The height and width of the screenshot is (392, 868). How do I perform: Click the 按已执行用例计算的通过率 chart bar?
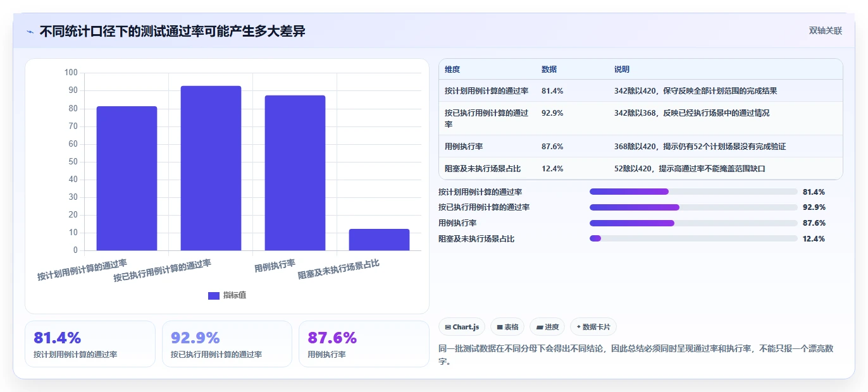click(x=211, y=168)
